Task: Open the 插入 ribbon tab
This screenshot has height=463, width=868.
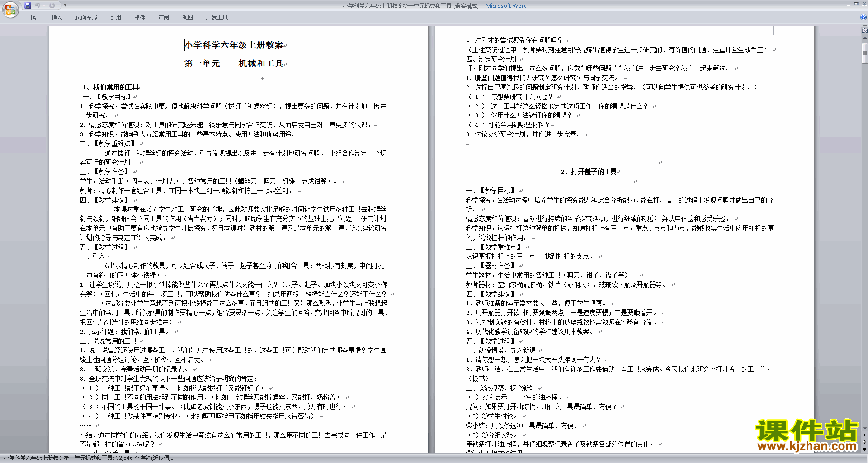Action: (x=57, y=18)
